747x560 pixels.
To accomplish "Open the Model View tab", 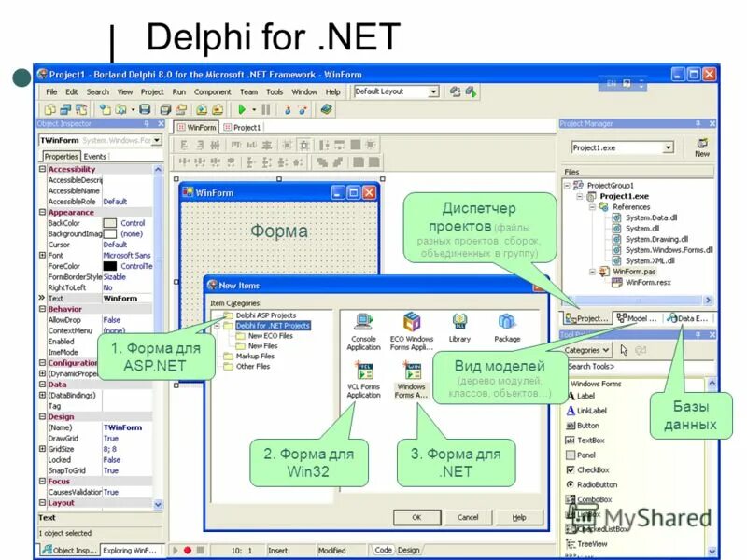I will [x=637, y=318].
